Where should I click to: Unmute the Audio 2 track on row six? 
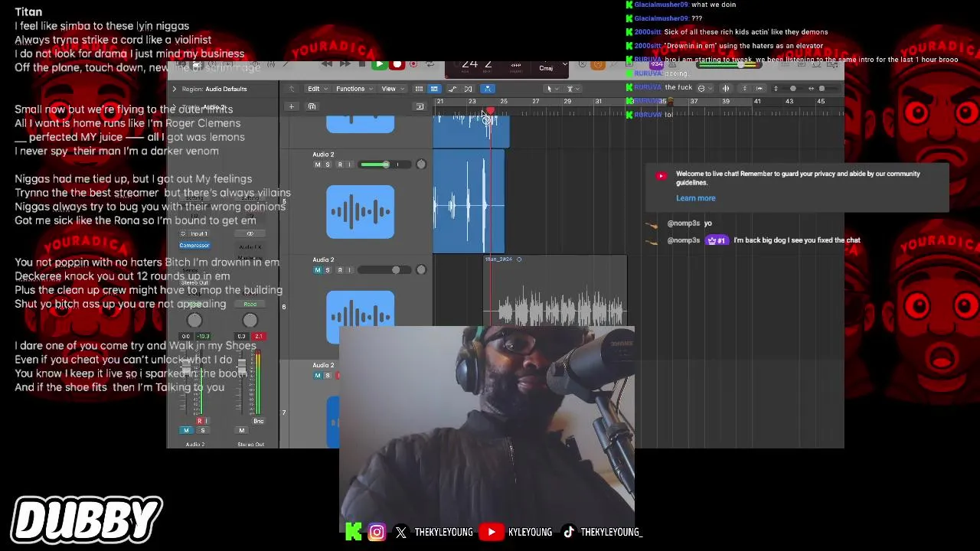pos(318,270)
